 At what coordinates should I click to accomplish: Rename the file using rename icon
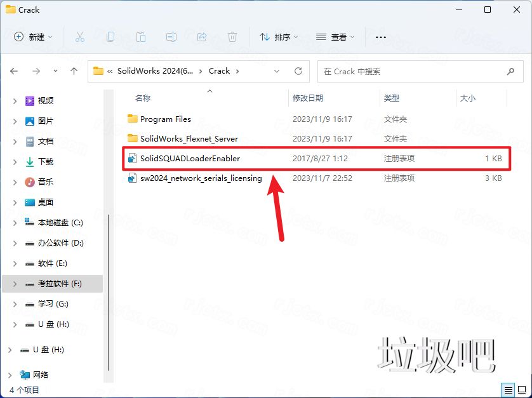coord(171,37)
